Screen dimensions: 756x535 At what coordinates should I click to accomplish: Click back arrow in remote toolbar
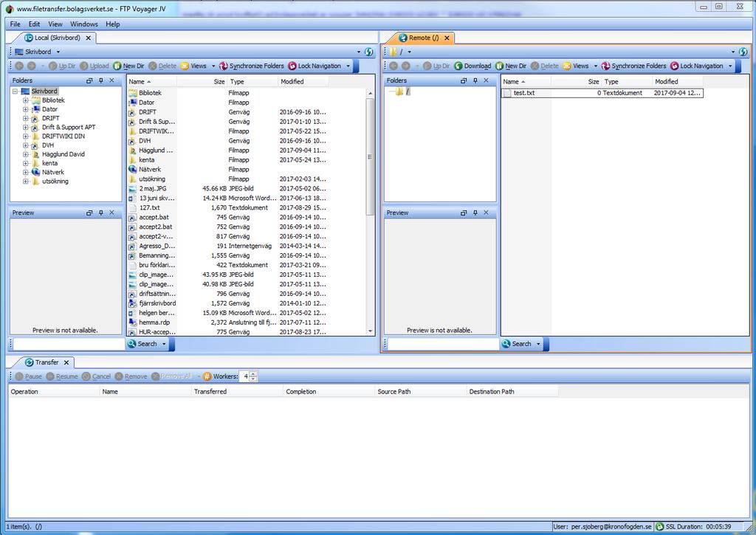pyautogui.click(x=394, y=66)
